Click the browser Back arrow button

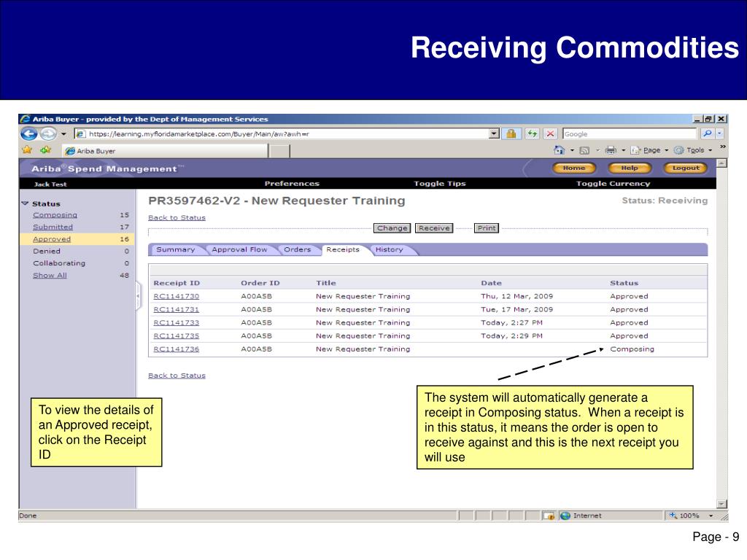point(29,134)
